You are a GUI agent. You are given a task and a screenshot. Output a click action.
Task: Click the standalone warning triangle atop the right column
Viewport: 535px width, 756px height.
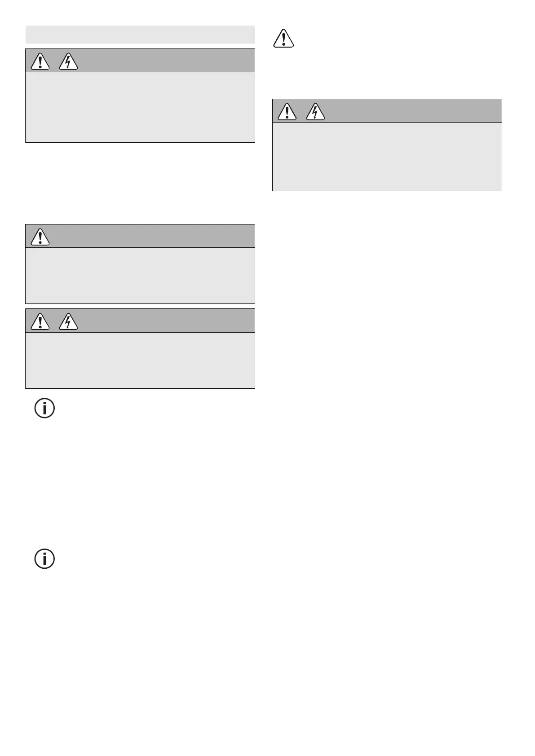pos(283,39)
